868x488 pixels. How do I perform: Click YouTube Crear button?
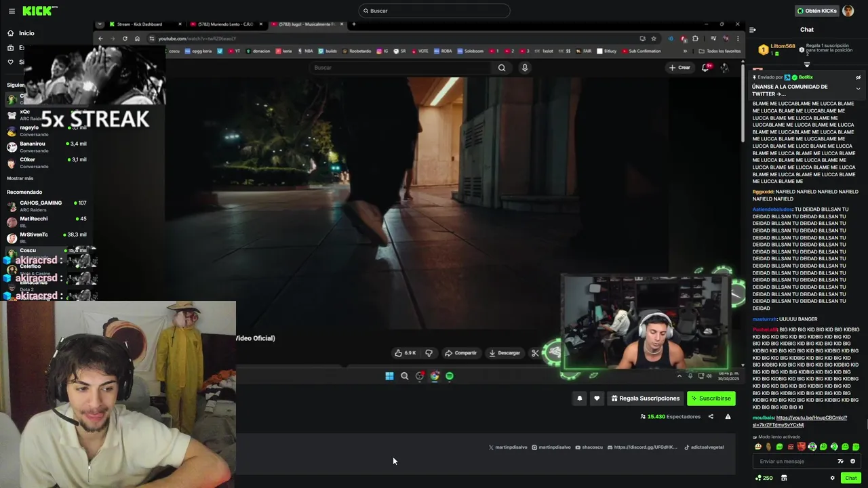[x=679, y=68]
